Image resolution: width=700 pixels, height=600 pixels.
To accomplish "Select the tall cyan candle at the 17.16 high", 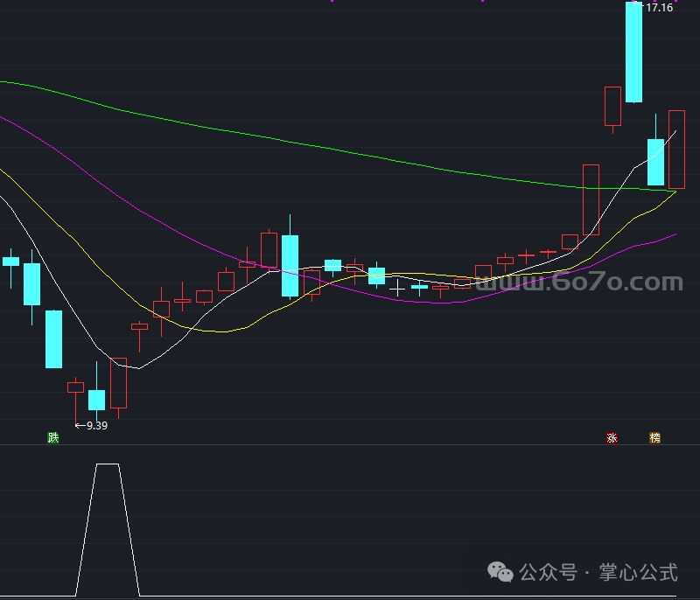I will click(x=633, y=52).
